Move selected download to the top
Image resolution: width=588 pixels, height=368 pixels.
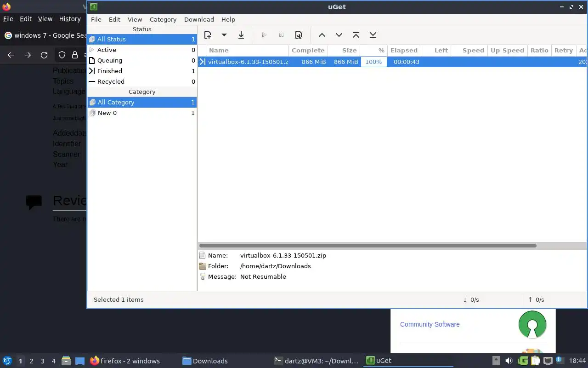(x=356, y=35)
